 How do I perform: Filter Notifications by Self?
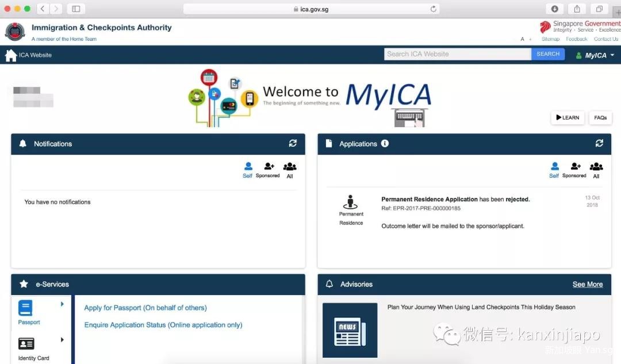click(248, 170)
